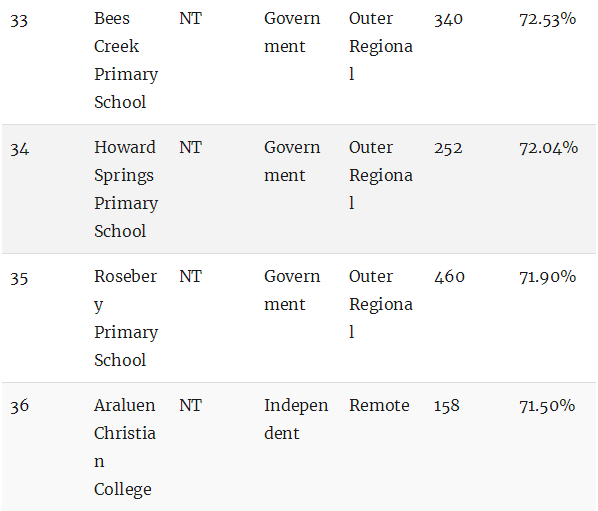Select Outer Regional in Howard Springs row
598x511 pixels.
pyautogui.click(x=381, y=175)
